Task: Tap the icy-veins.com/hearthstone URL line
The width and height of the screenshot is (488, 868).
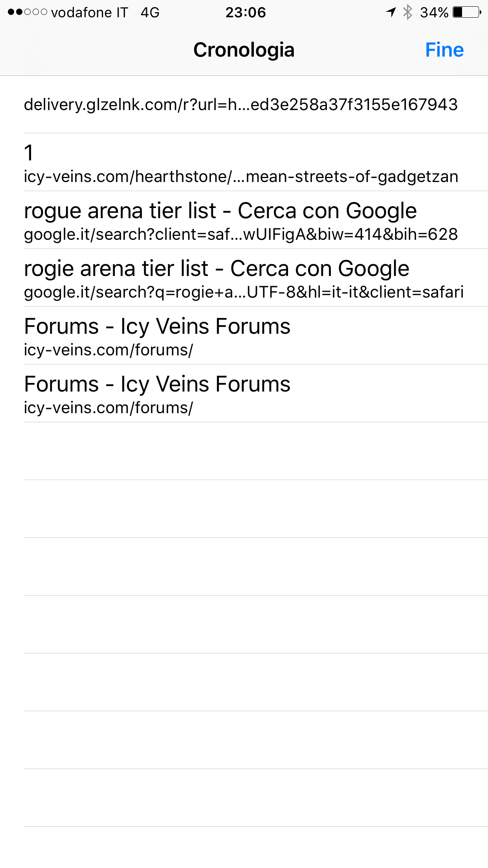Action: [241, 177]
